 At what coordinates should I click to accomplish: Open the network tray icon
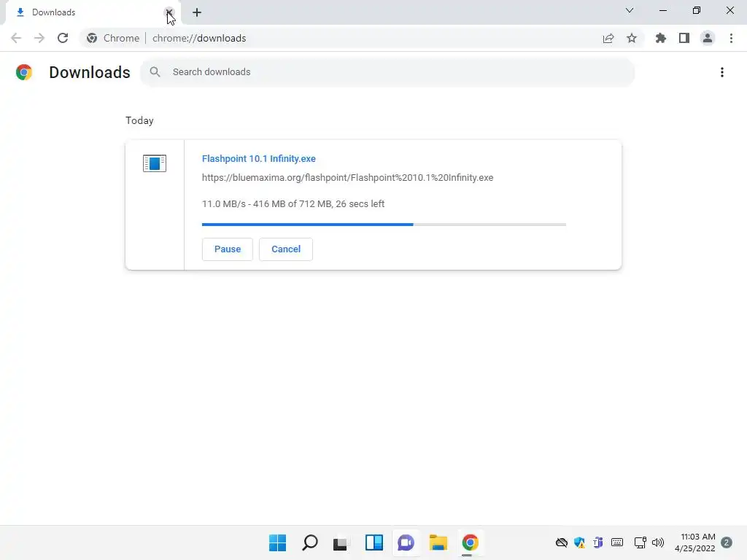pos(640,542)
